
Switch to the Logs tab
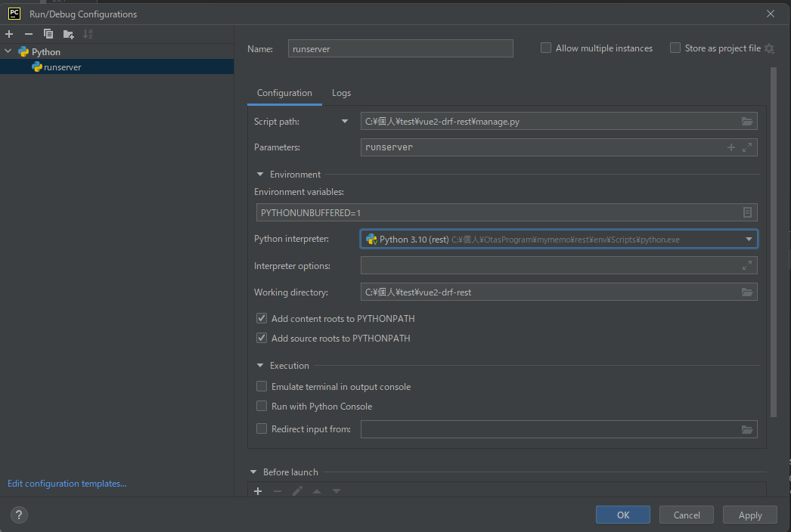coord(342,93)
